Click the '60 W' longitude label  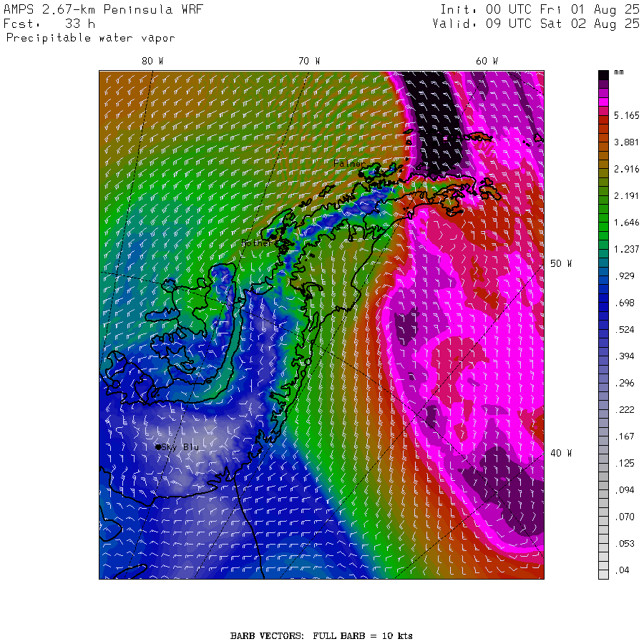tap(487, 62)
